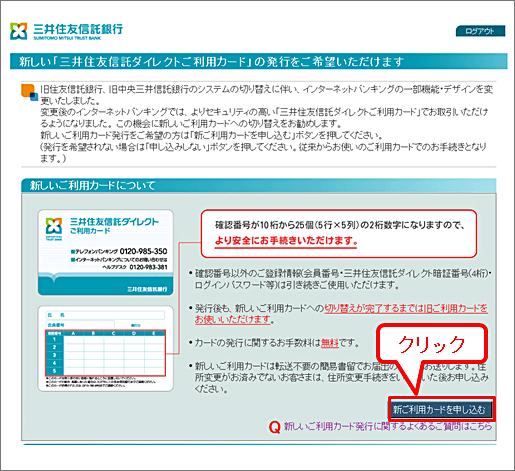Open the 新しいご利用カード発行に関するよくあるご質問 link
Screen dimensions: 515x471
[388, 426]
